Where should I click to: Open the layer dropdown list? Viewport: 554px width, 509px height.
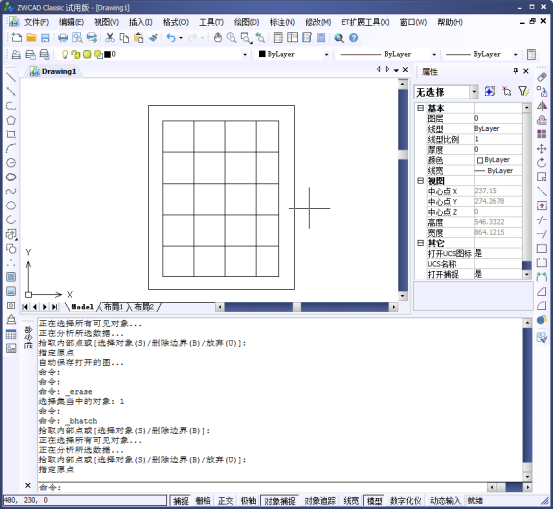[x=245, y=54]
